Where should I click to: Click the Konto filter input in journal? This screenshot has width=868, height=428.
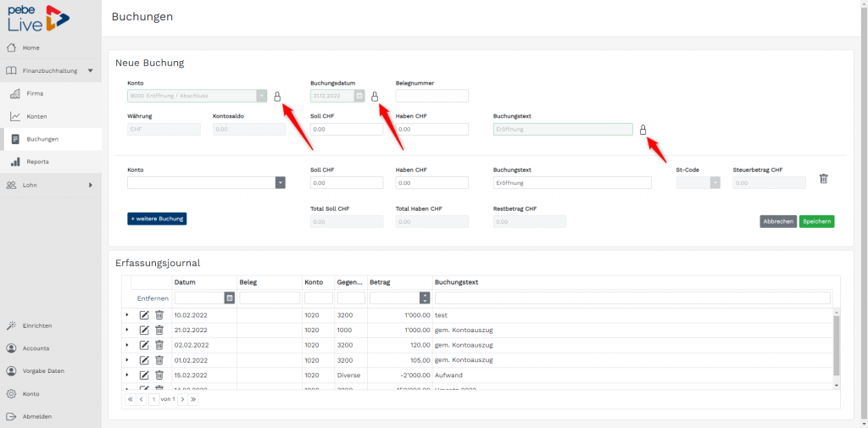click(x=319, y=297)
